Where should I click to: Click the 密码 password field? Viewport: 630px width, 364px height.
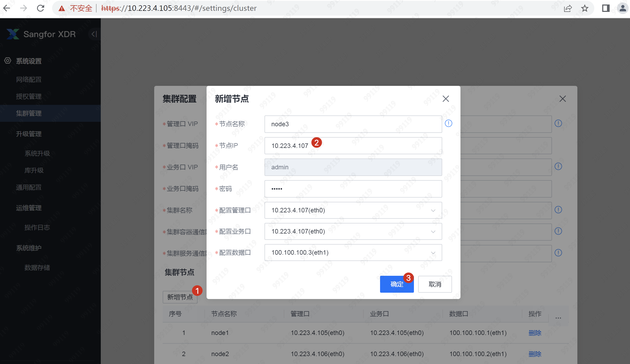(353, 189)
